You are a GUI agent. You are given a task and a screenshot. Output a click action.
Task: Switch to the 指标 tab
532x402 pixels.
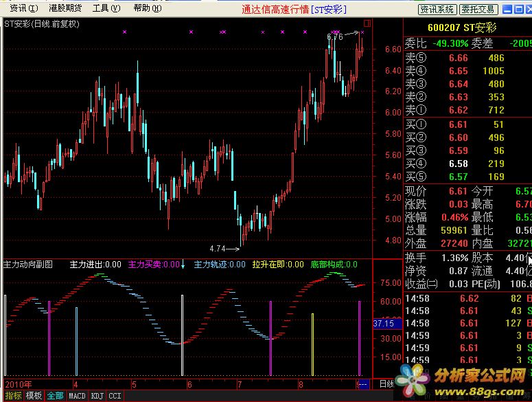(13, 396)
